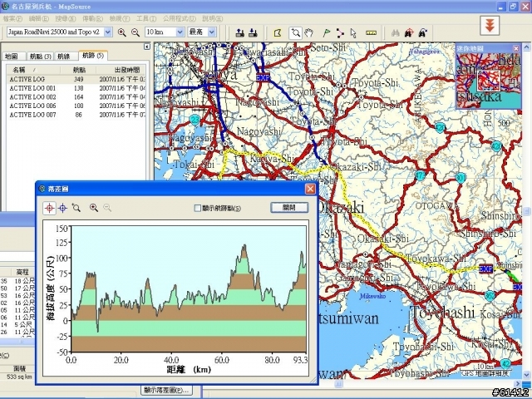Viewport: 532px width, 399px height.
Task: Select the distance measure ruler tool
Action: [372, 33]
